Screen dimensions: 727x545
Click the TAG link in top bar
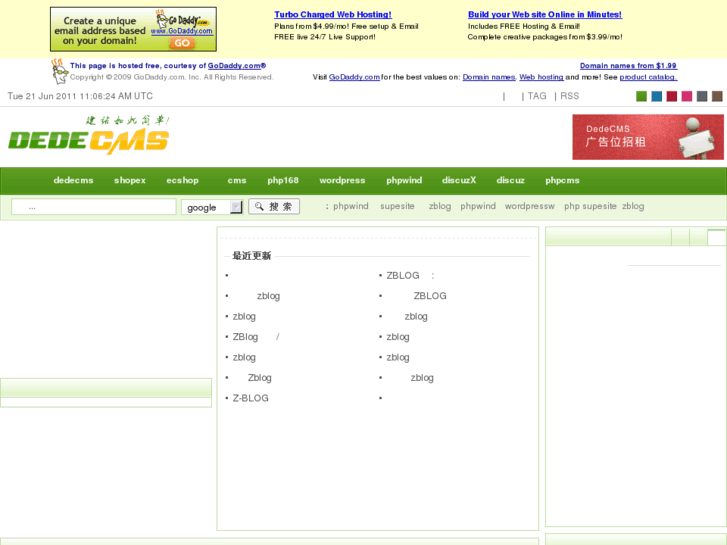point(537,96)
